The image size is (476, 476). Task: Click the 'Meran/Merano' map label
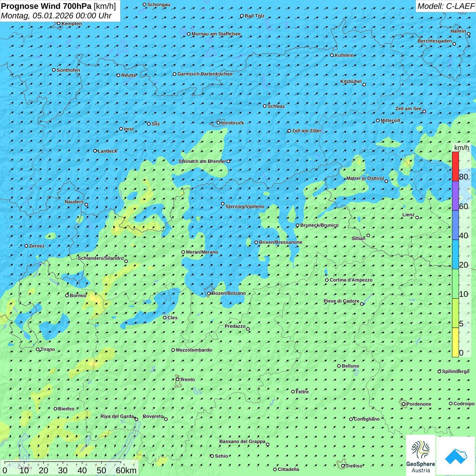(202, 252)
